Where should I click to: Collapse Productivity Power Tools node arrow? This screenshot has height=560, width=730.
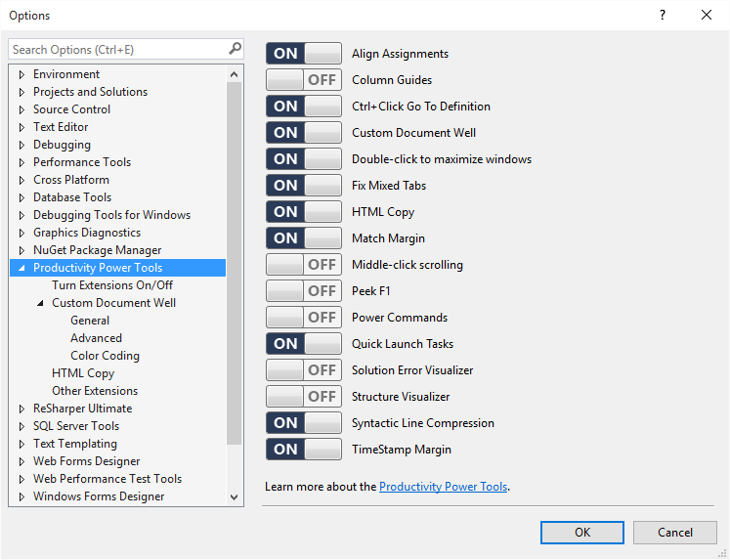(x=21, y=268)
